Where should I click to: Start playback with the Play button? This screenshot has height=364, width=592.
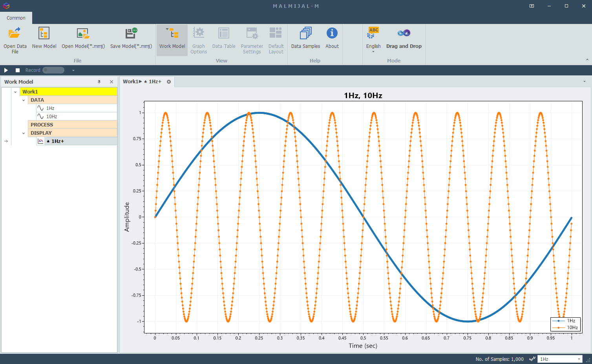[6, 70]
